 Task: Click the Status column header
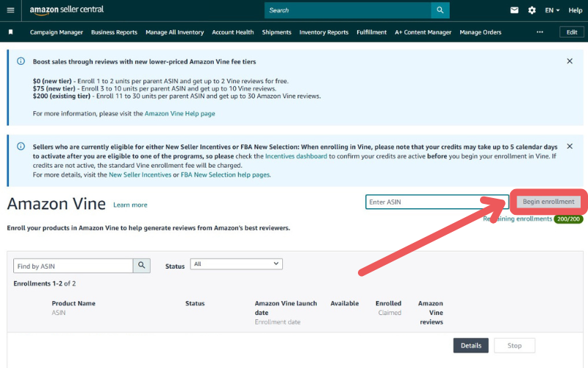[195, 303]
